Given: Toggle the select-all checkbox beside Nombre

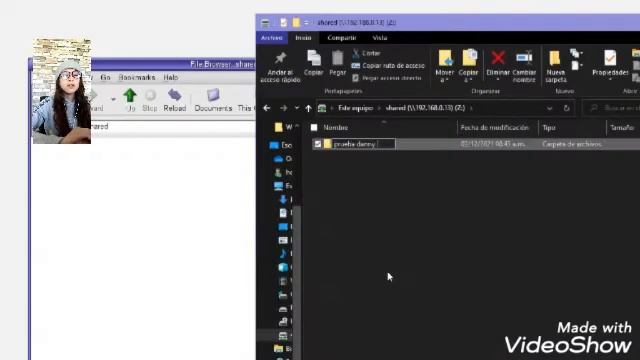Looking at the screenshot, I should [x=314, y=127].
